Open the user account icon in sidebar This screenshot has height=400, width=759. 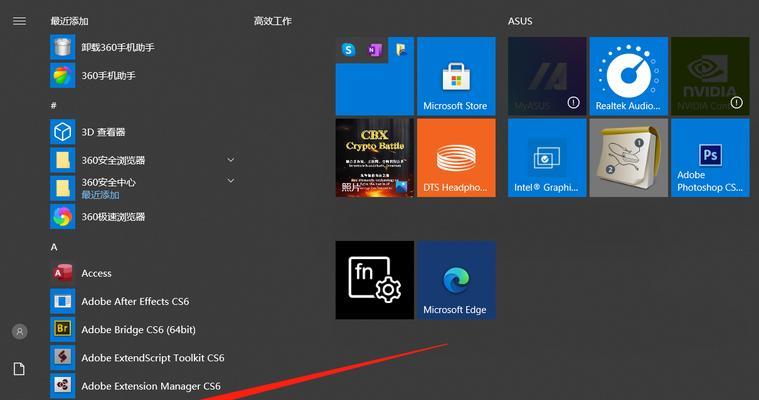click(x=19, y=332)
